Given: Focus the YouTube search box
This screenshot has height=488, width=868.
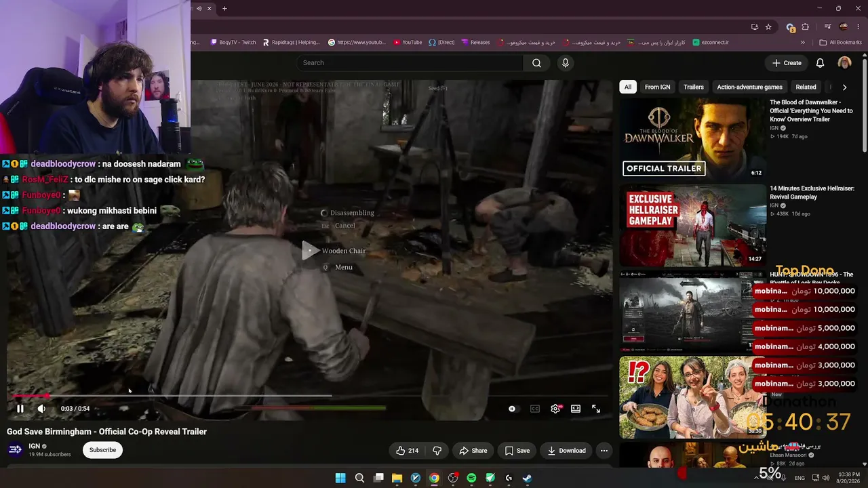Looking at the screenshot, I should point(410,63).
